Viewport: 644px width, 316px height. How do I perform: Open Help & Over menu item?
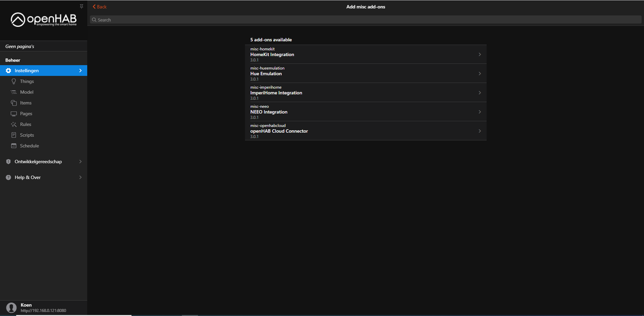coord(44,177)
